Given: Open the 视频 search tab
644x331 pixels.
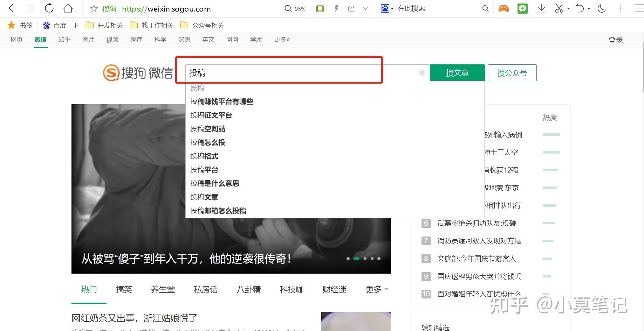Looking at the screenshot, I should [112, 40].
